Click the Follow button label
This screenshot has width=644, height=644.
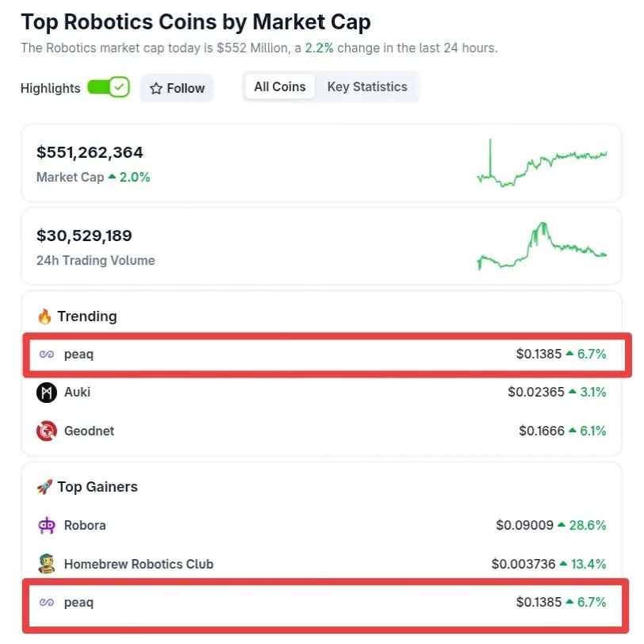pos(186,89)
